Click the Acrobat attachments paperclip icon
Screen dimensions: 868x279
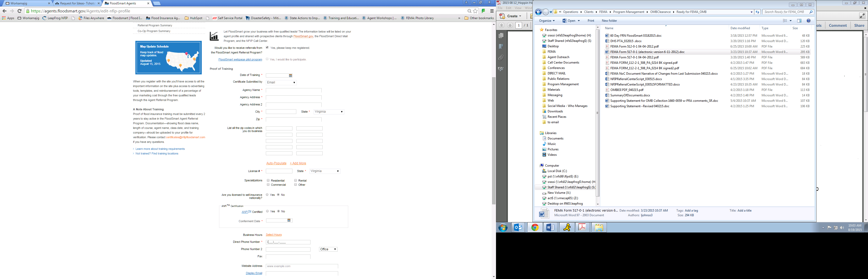tap(501, 58)
